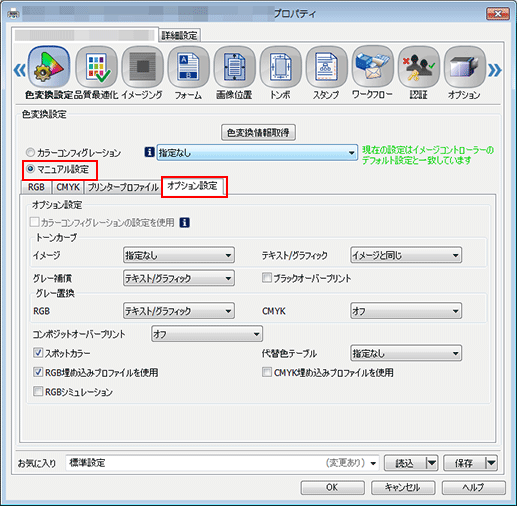Image resolution: width=517 pixels, height=506 pixels.
Task: Click the printer icon in title bar
Action: click(x=13, y=14)
